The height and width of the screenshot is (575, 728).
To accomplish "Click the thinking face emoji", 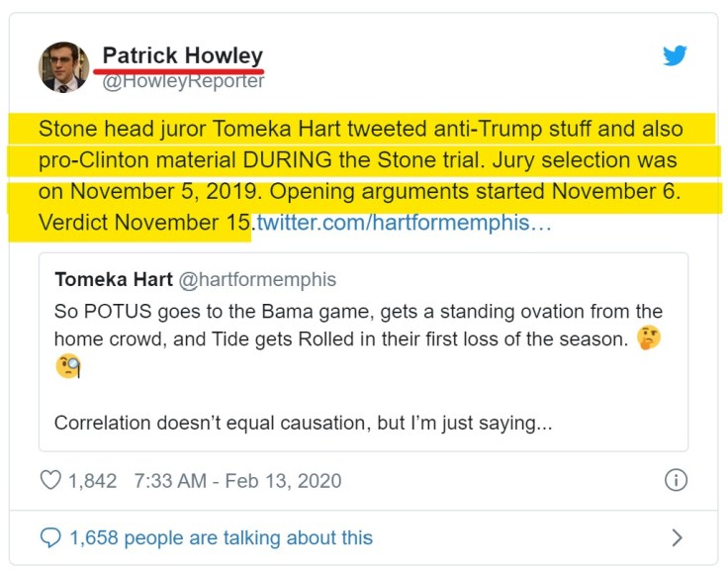I will pyautogui.click(x=649, y=338).
